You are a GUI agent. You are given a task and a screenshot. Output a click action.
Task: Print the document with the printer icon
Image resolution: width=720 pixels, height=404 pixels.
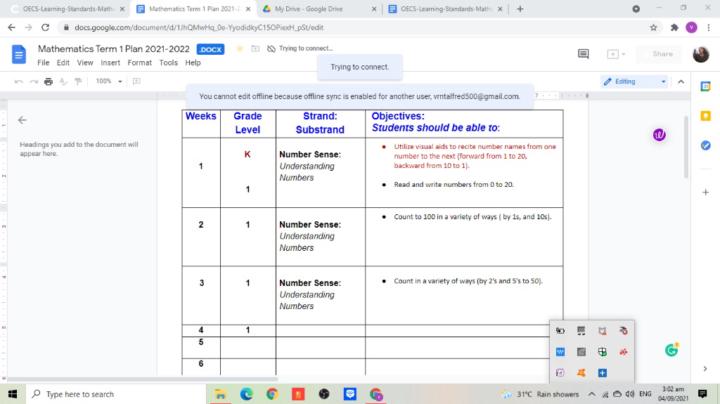(x=48, y=82)
